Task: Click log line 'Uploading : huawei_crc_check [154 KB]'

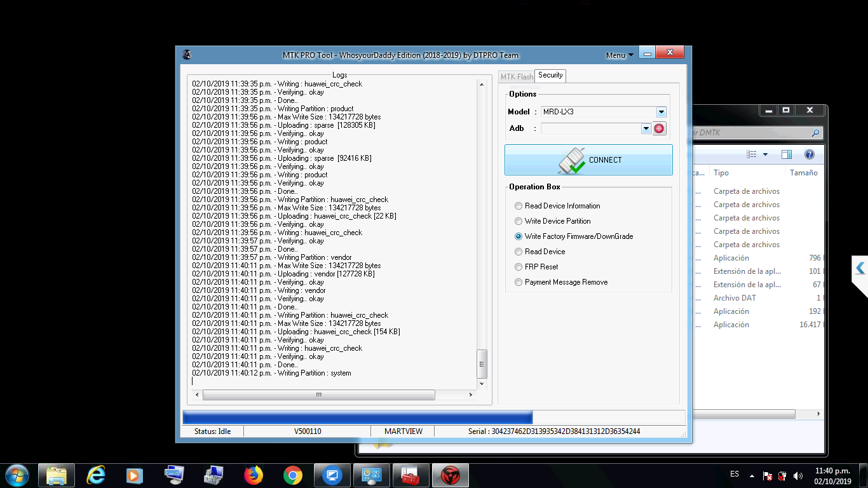Action: (x=296, y=332)
